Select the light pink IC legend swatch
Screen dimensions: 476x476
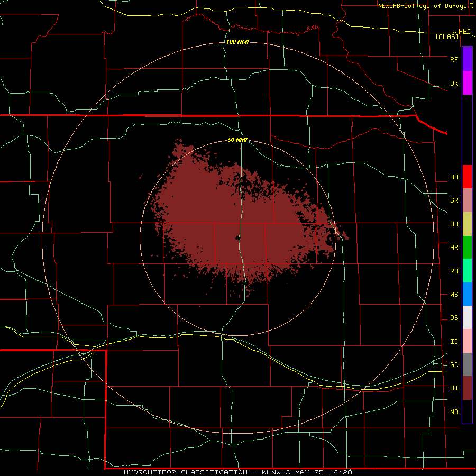[467, 341]
